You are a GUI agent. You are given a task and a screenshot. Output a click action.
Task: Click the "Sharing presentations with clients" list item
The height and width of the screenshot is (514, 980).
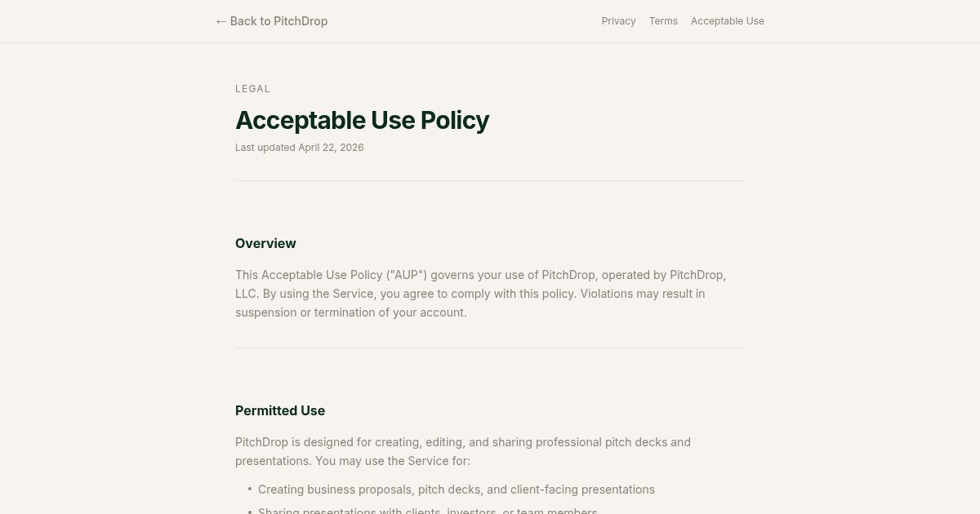428,511
